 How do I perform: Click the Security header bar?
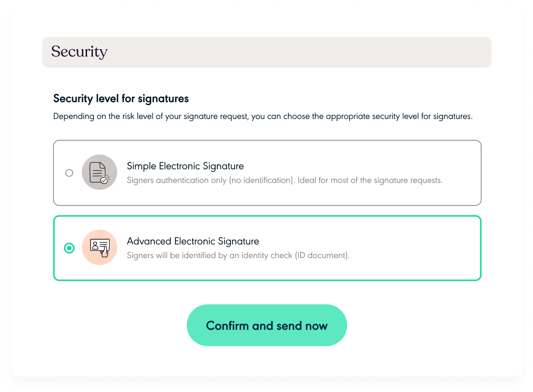[x=267, y=52]
